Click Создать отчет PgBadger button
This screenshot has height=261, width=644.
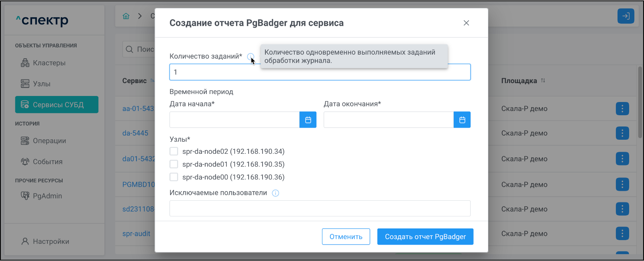coord(425,237)
